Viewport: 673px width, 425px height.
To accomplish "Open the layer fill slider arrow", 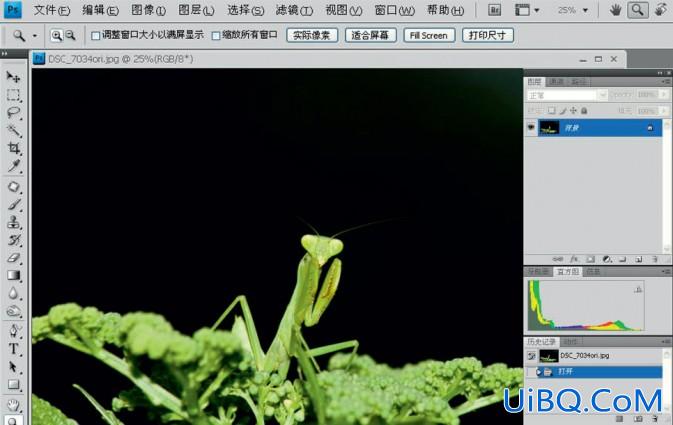I will pyautogui.click(x=664, y=111).
